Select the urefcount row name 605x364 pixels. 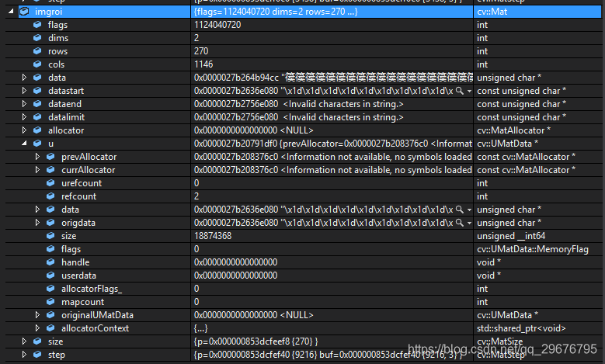point(82,182)
